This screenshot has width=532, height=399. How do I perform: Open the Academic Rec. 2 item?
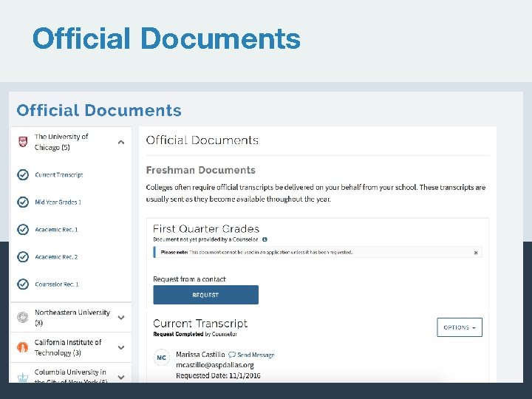point(56,257)
